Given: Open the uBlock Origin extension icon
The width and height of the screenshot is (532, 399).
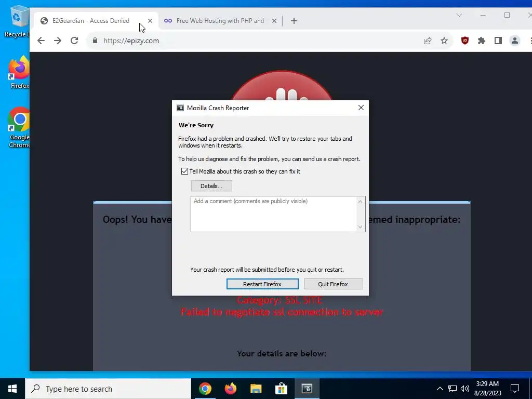Looking at the screenshot, I should (x=465, y=41).
